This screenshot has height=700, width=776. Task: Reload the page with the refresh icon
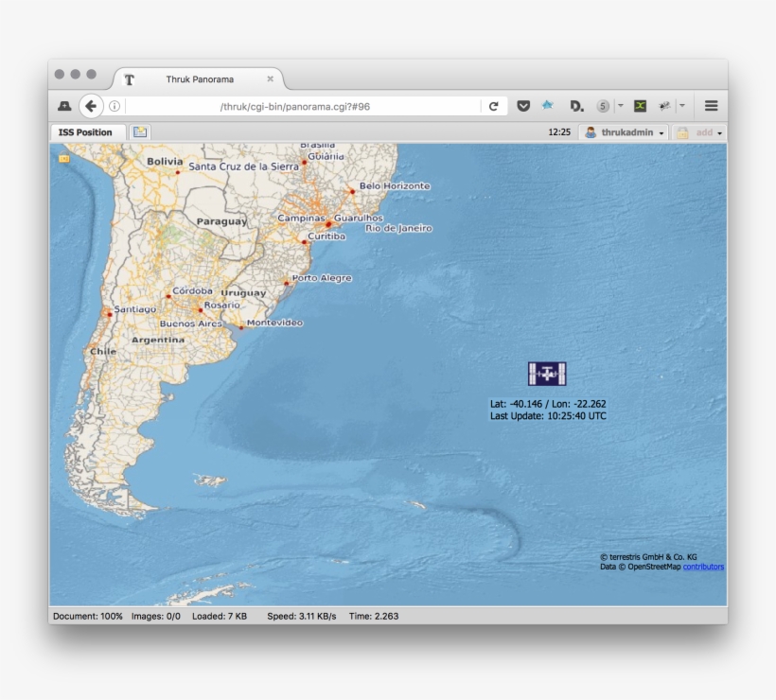(x=493, y=107)
